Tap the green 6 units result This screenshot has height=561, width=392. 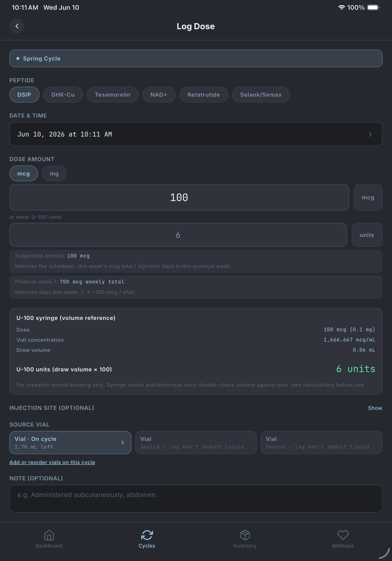tap(356, 369)
